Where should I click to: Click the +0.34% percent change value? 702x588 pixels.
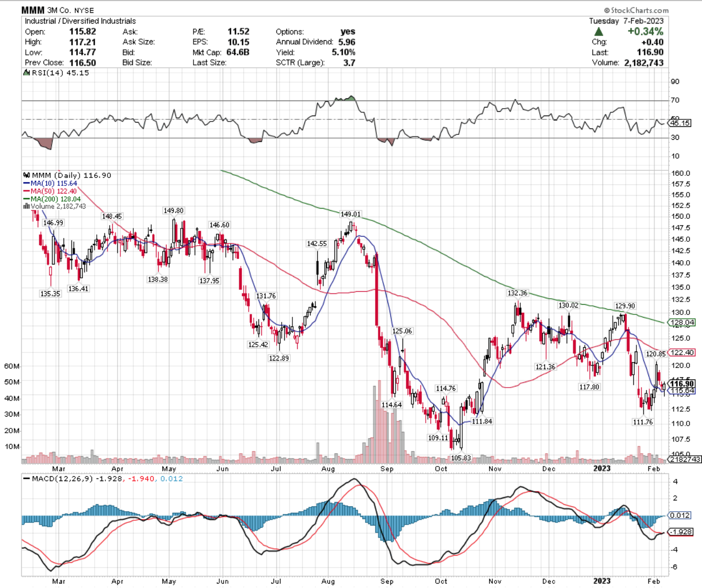click(x=645, y=31)
